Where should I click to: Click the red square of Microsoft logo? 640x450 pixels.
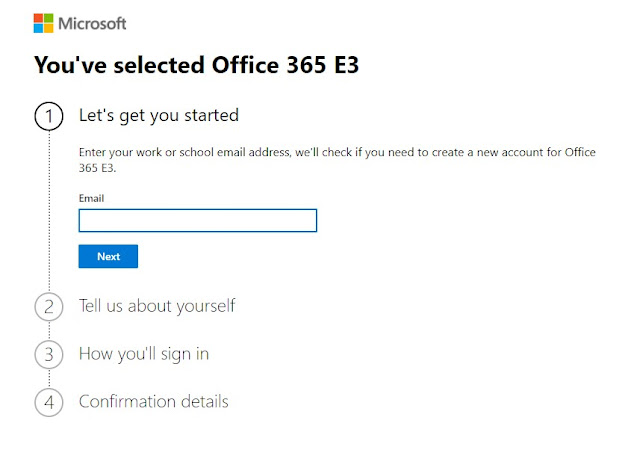pyautogui.click(x=39, y=18)
